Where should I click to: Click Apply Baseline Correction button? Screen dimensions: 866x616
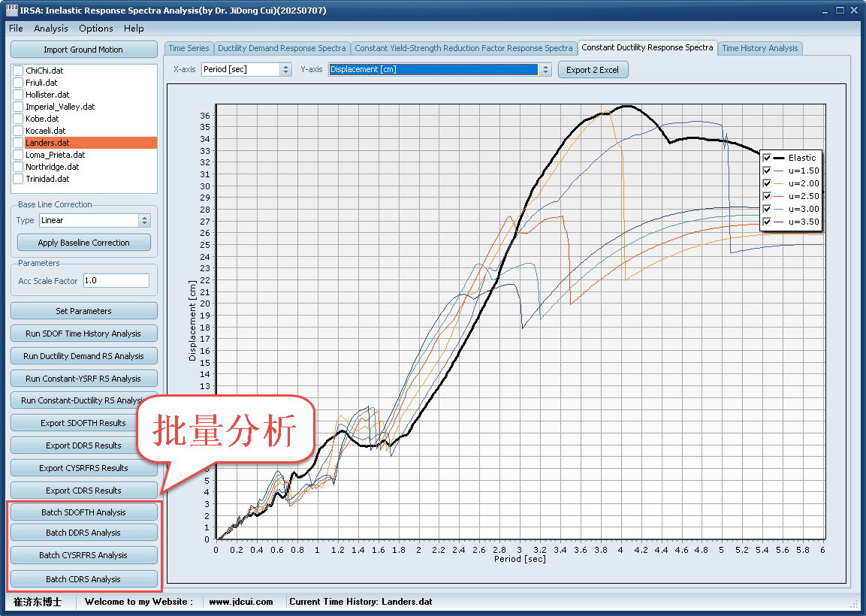click(x=83, y=243)
